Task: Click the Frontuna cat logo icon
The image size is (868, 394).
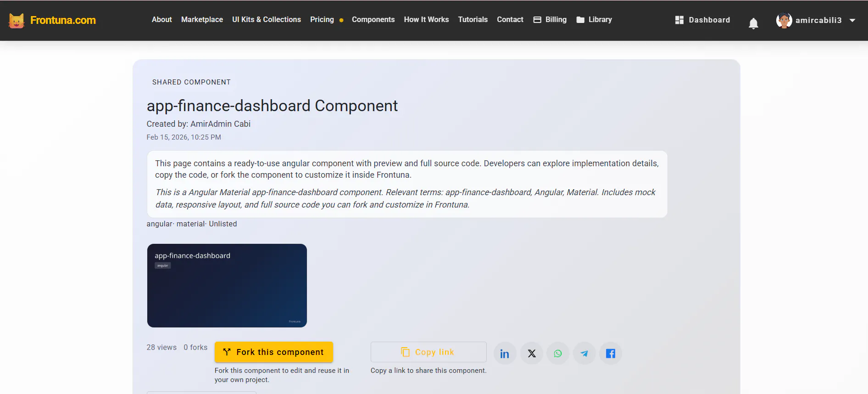Action: pyautogui.click(x=17, y=20)
